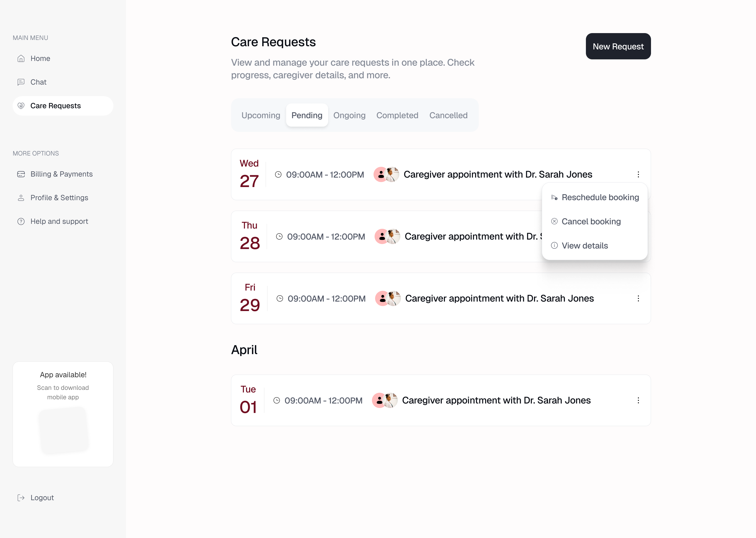Click the Billing & Payments card icon

21,174
